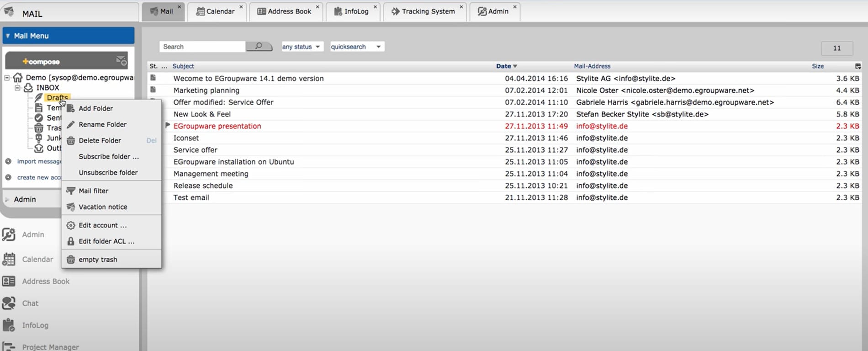The image size is (868, 351).
Task: Click the INBOX folder icon
Action: coord(28,87)
